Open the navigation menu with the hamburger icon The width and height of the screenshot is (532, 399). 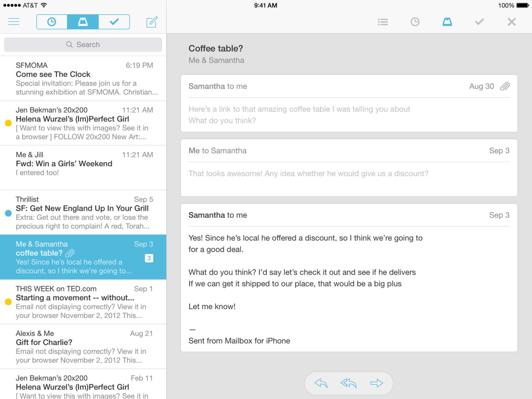[14, 22]
